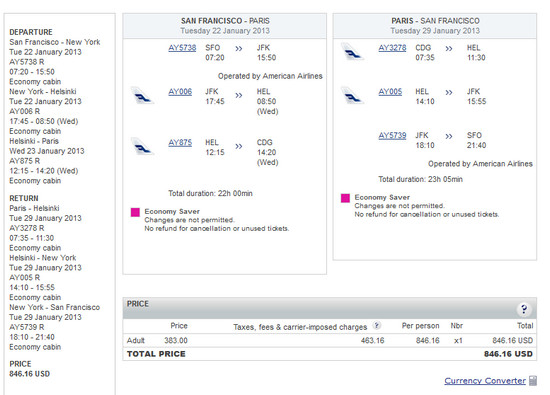Click Finnair tail logo beside AY3278
The image size is (550, 395).
[352, 52]
